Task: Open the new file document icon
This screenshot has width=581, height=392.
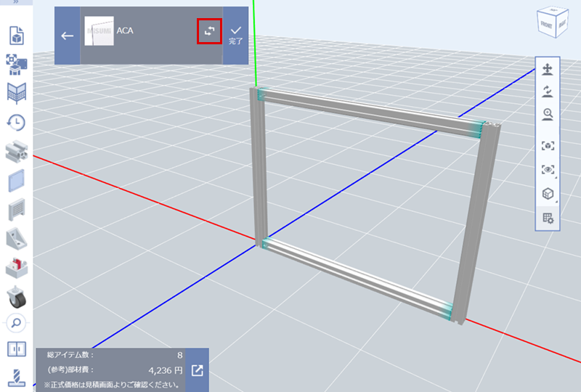Action: pyautogui.click(x=16, y=35)
